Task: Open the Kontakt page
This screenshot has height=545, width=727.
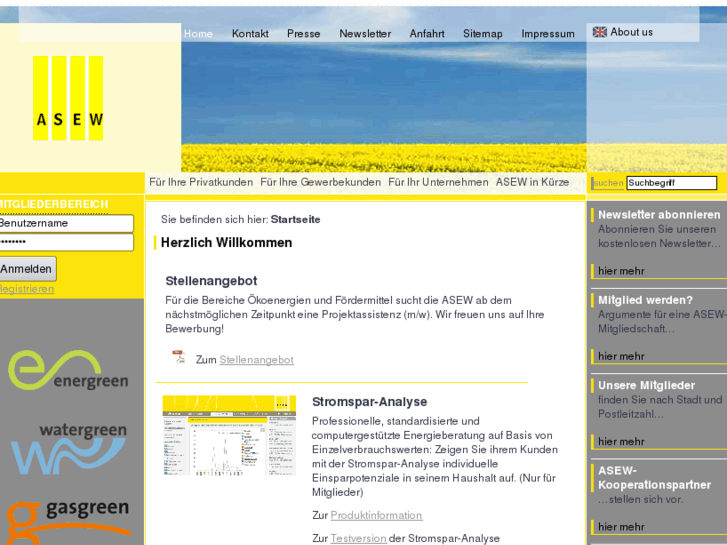Action: [x=250, y=34]
